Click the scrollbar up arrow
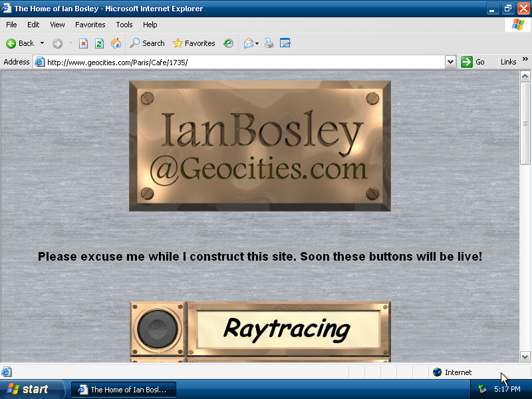 click(x=525, y=76)
